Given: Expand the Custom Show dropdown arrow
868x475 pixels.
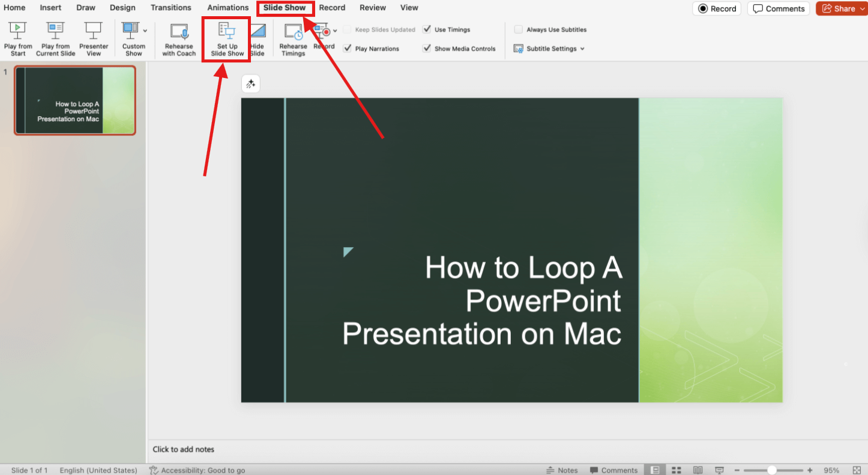Looking at the screenshot, I should (145, 31).
